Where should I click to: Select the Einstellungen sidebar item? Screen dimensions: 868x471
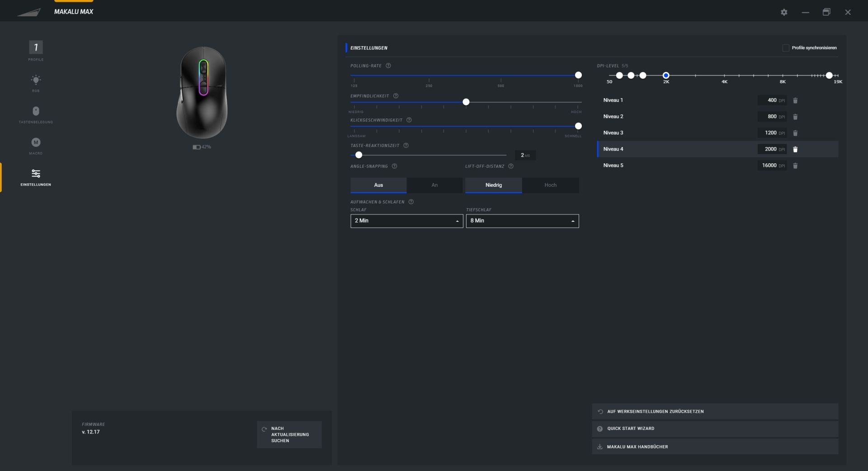[36, 177]
